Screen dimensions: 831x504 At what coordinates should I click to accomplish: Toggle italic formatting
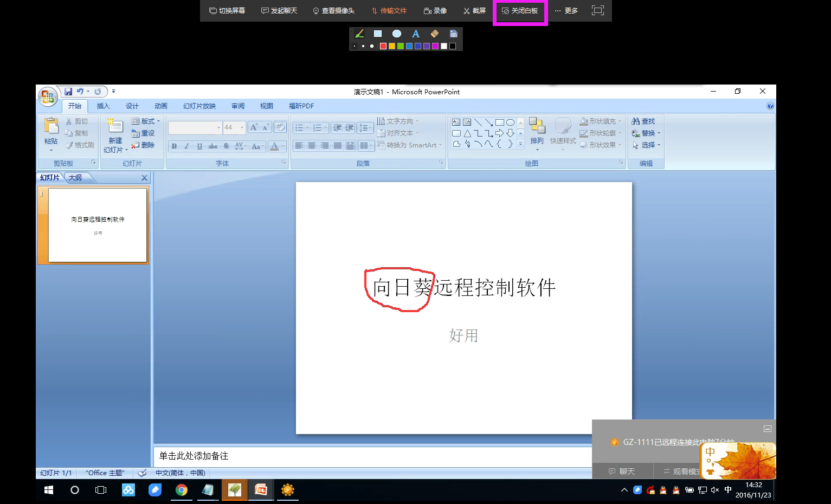[187, 146]
